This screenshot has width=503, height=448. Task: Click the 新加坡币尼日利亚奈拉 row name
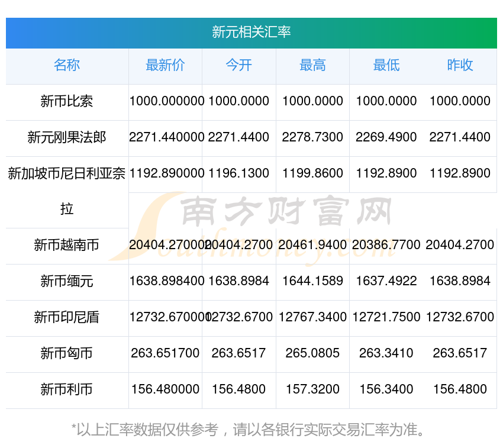67,191
